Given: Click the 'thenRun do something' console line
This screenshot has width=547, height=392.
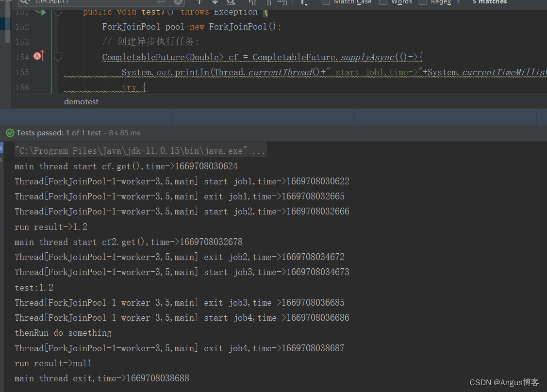Looking at the screenshot, I should (x=63, y=333).
